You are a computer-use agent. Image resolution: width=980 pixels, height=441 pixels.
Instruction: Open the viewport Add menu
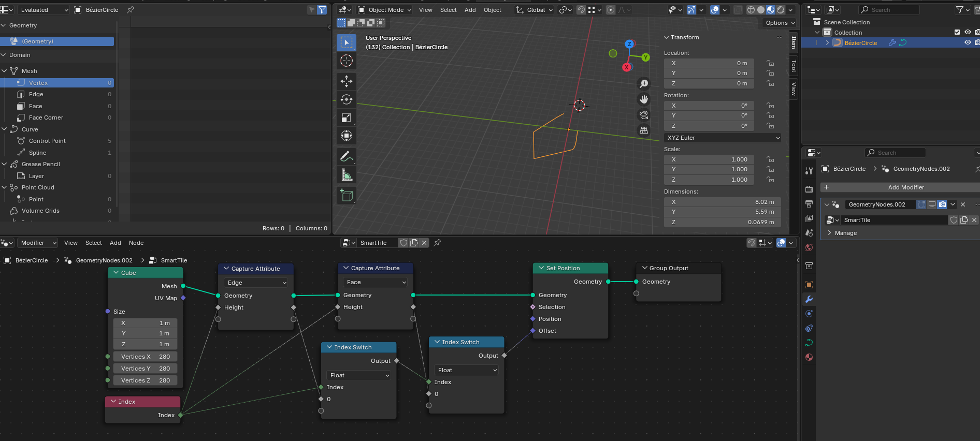point(470,10)
